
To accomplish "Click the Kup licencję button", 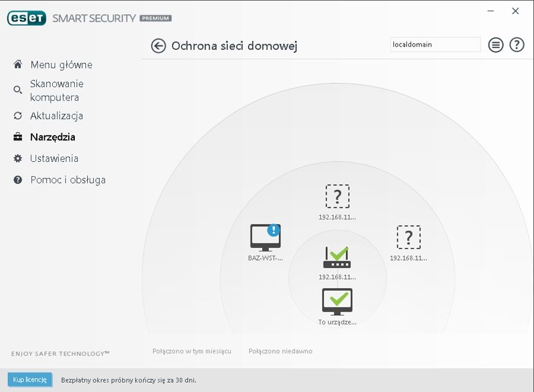I will [x=29, y=379].
